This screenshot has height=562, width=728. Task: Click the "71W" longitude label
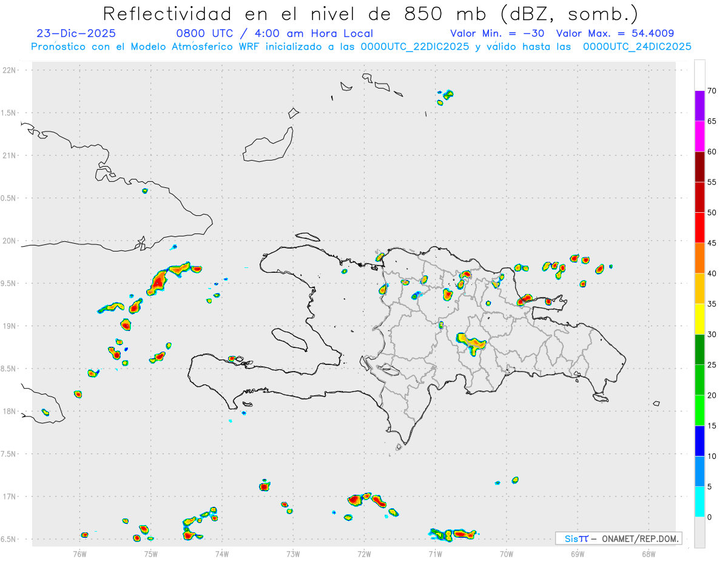pyautogui.click(x=435, y=554)
